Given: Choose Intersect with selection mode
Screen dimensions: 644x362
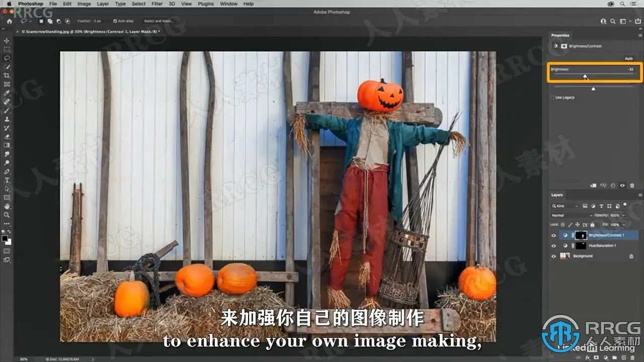Looking at the screenshot, I should click(x=67, y=21).
